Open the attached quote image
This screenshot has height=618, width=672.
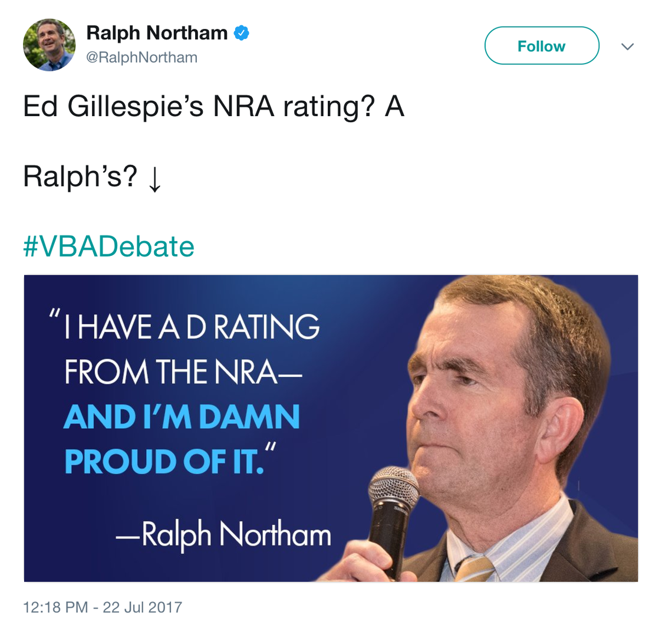(331, 429)
